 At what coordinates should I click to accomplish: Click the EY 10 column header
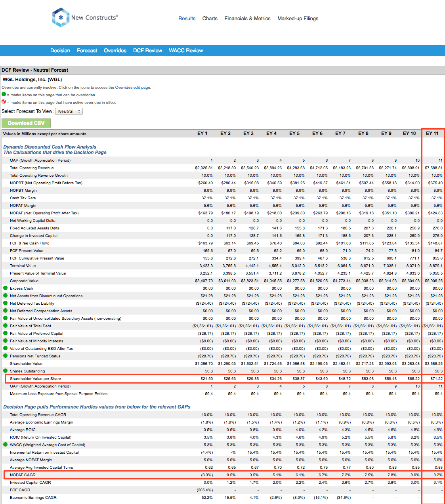409,134
